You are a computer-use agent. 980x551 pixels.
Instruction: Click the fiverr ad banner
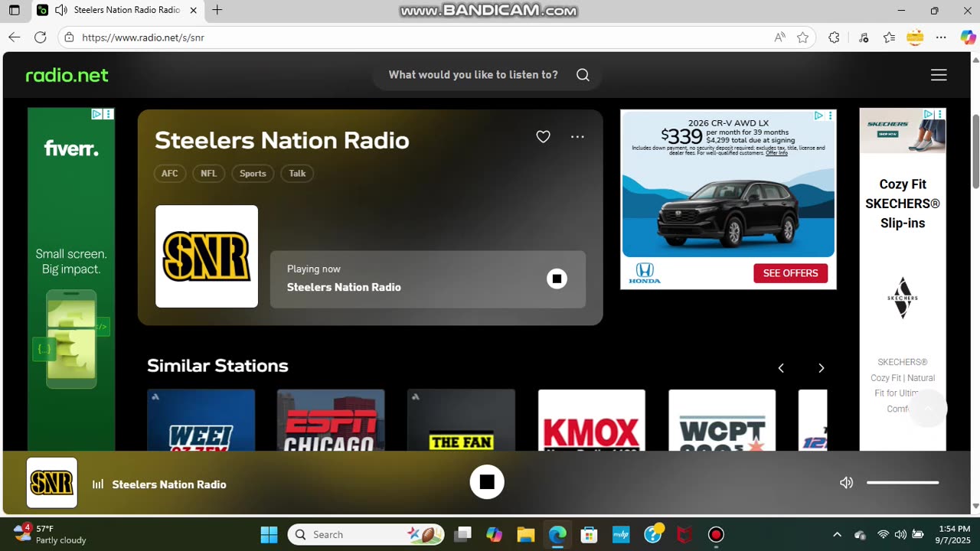point(71,279)
